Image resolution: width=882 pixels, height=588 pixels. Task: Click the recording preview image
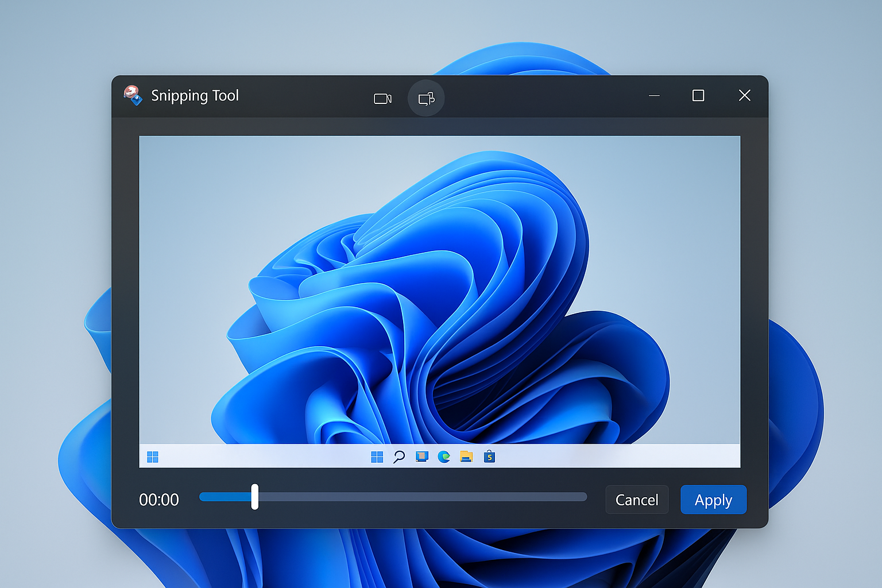coord(440,301)
